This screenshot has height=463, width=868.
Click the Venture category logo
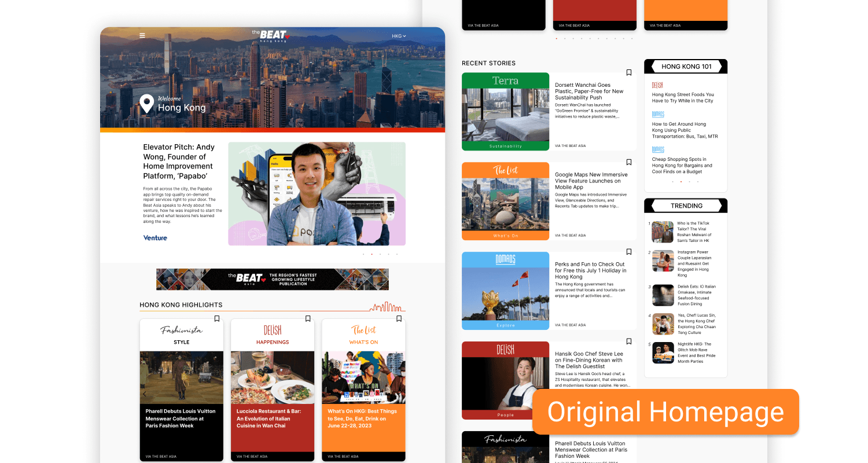pos(155,238)
